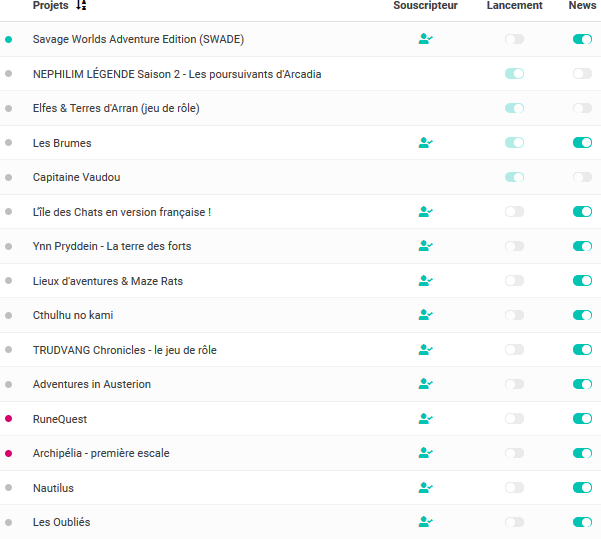Click the Lancement column header
The width and height of the screenshot is (601, 539).
(x=514, y=6)
